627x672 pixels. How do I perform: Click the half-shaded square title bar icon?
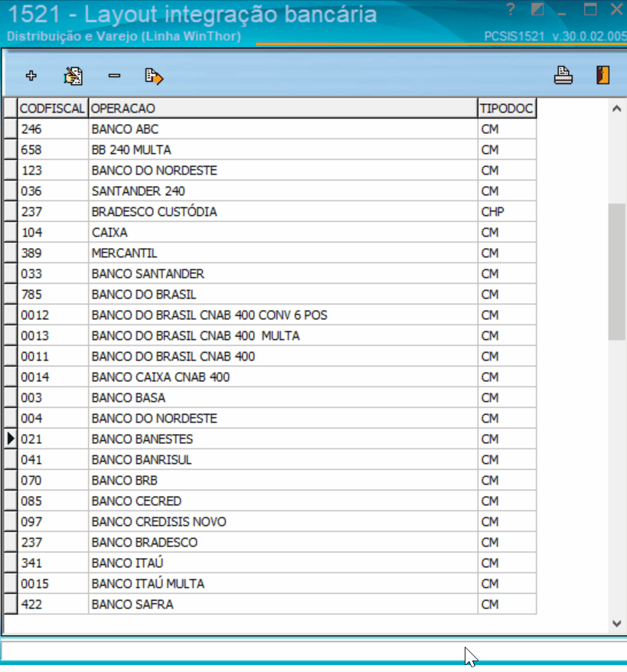(537, 9)
